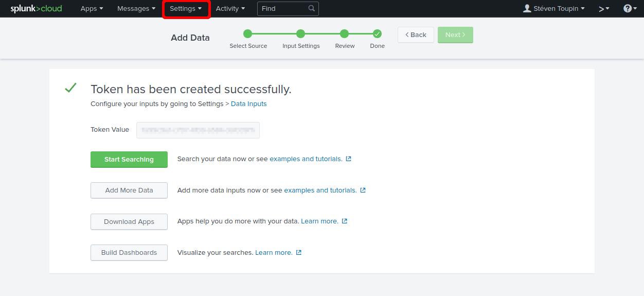Click external-link icon on Add More Data row

point(363,190)
